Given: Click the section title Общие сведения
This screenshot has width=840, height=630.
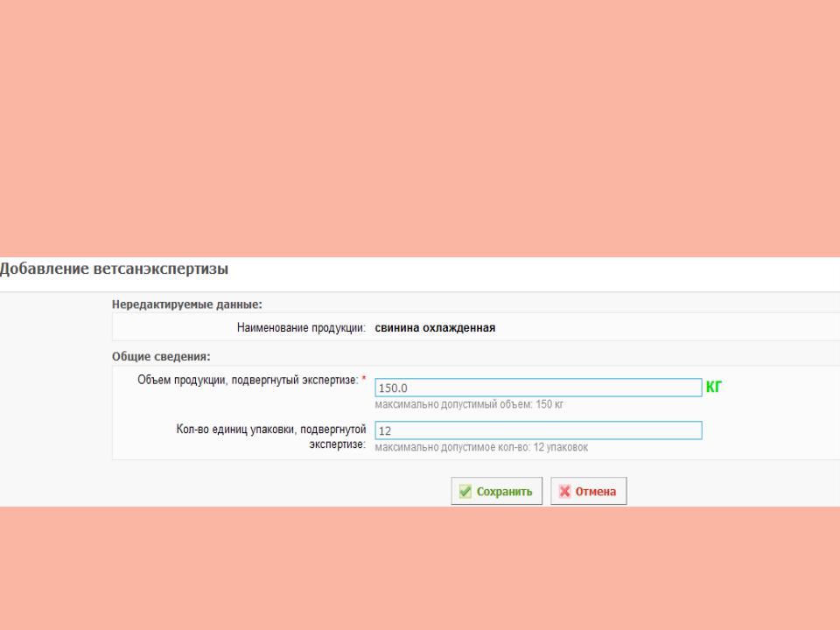Looking at the screenshot, I should [x=161, y=356].
